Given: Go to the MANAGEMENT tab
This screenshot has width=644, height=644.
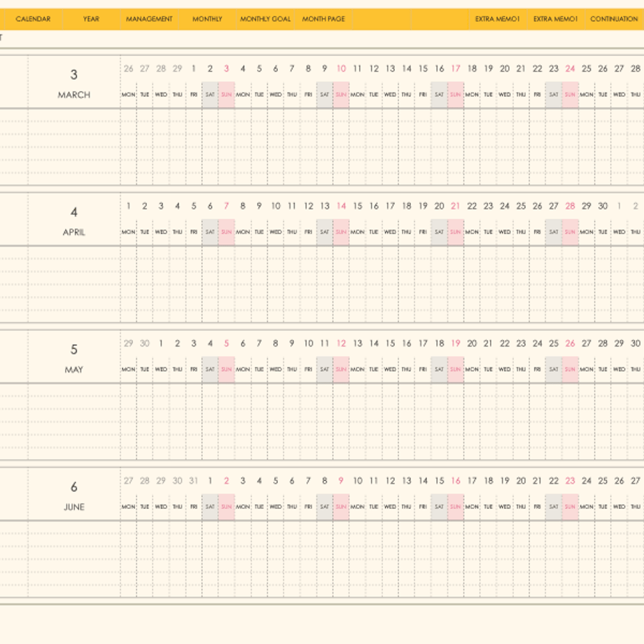Looking at the screenshot, I should click(149, 19).
